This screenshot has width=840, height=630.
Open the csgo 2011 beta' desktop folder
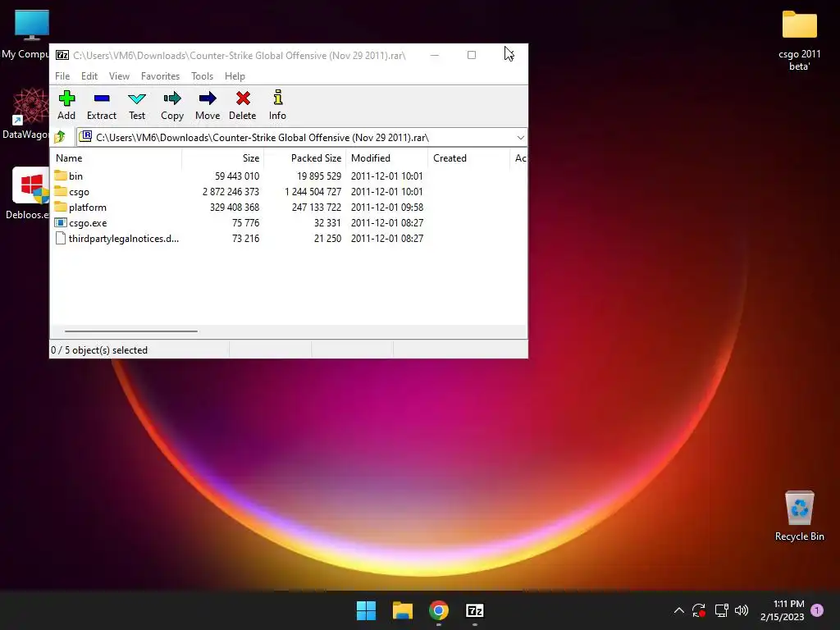coord(799,40)
